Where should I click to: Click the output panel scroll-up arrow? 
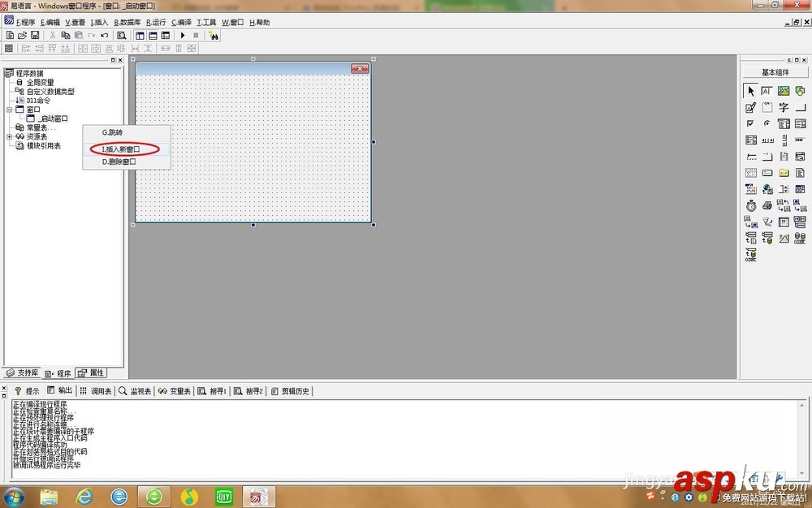tap(802, 405)
